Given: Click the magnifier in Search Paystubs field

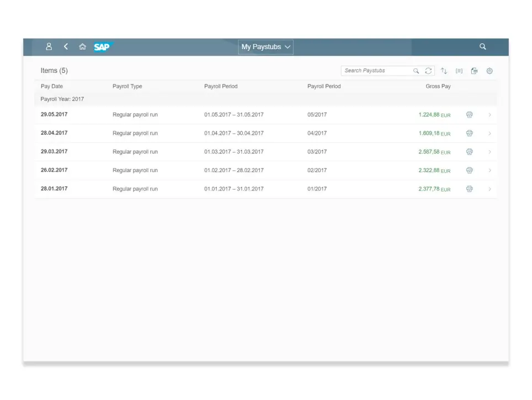Looking at the screenshot, I should pos(416,71).
